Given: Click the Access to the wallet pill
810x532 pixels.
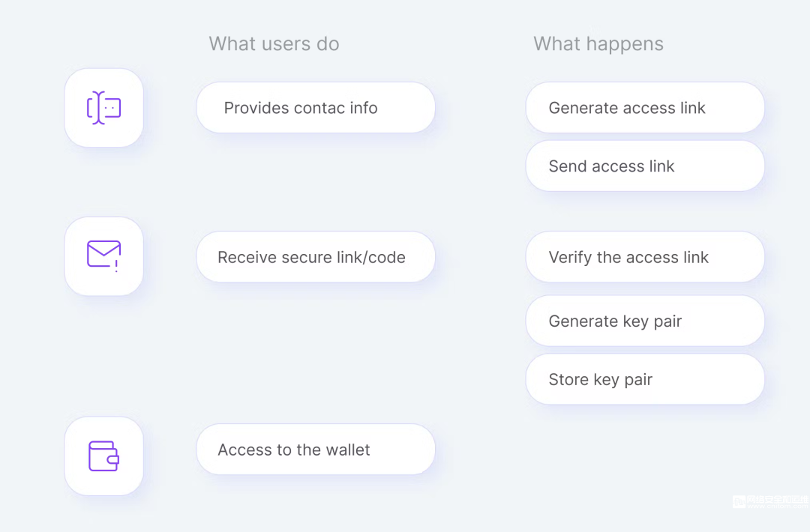Looking at the screenshot, I should pos(316,450).
